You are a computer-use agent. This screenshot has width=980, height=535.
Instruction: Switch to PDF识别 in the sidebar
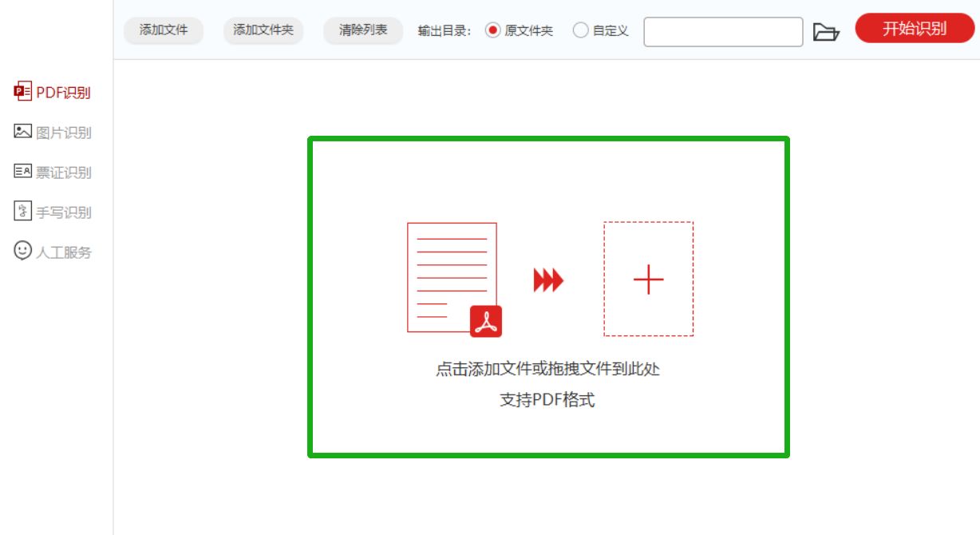[x=53, y=92]
